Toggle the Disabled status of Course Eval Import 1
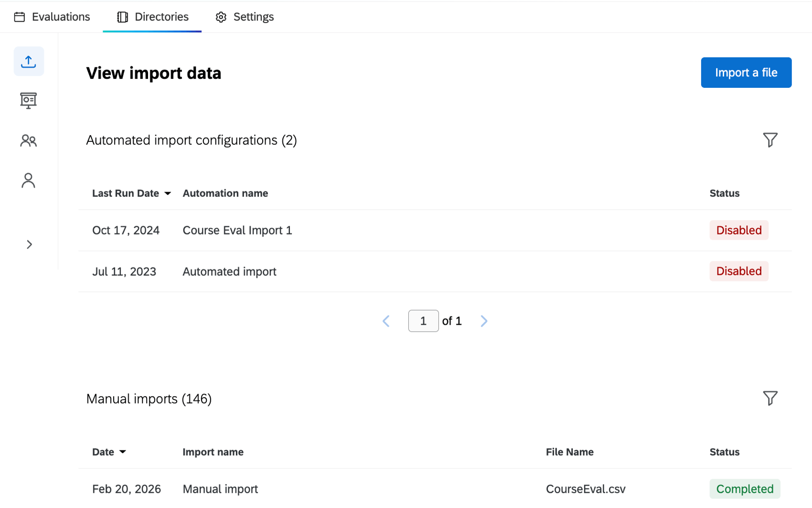This screenshot has width=812, height=508. point(738,230)
